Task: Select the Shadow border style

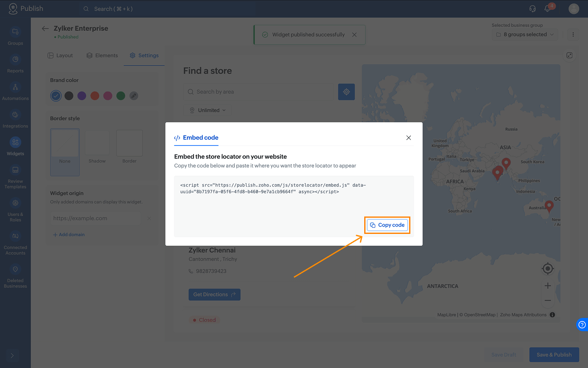Action: tap(97, 147)
